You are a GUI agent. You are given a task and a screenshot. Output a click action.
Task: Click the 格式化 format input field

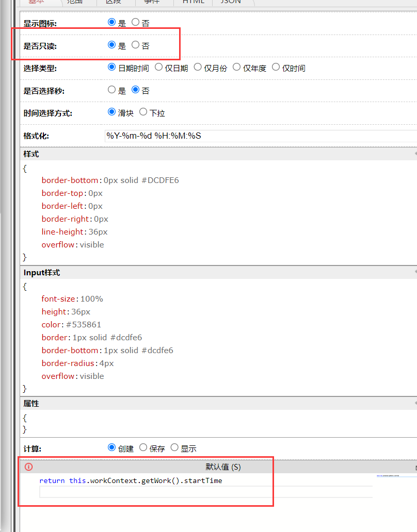[258, 136]
